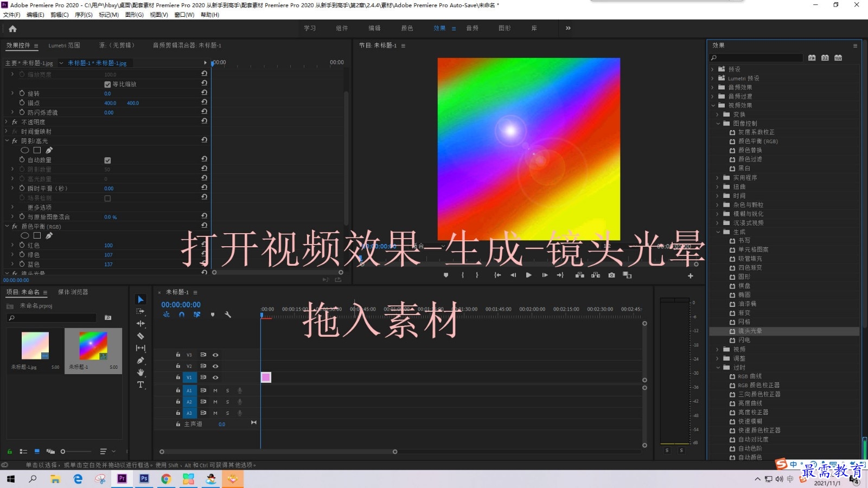
Task: Reset the 旋转 parameter
Action: tap(204, 93)
